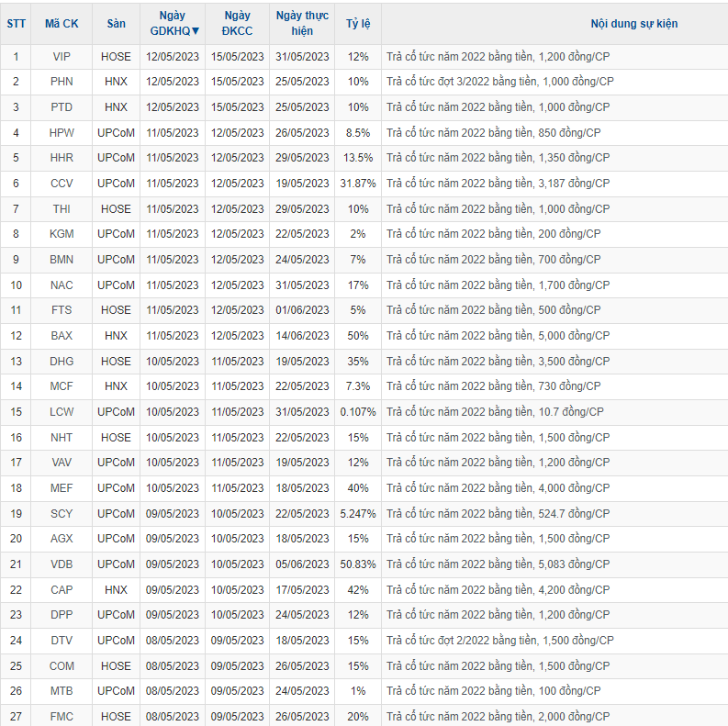Click the Ngày ĐKCC column header

point(236,23)
